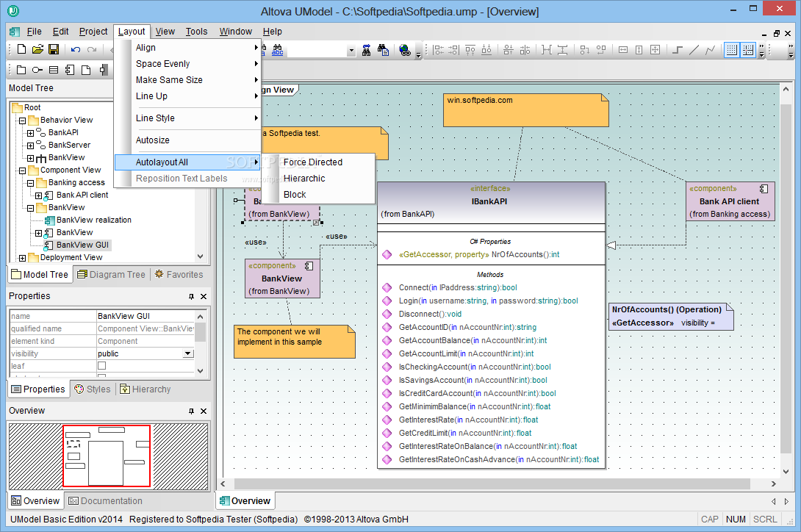Click the Align top toolbar icon
This screenshot has width=801, height=532.
[470, 50]
